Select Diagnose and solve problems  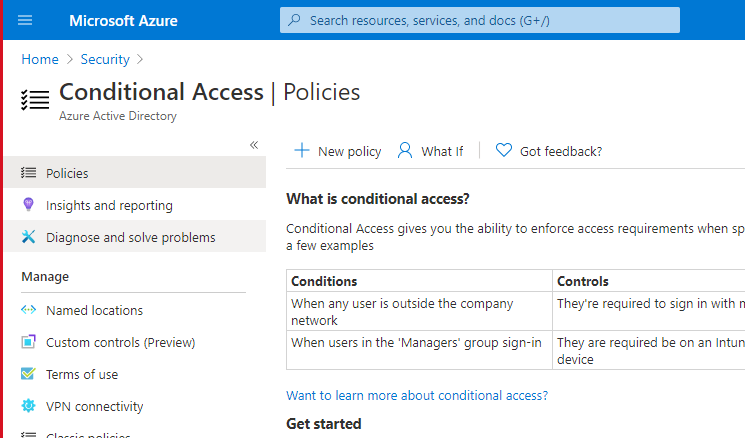pyautogui.click(x=135, y=237)
